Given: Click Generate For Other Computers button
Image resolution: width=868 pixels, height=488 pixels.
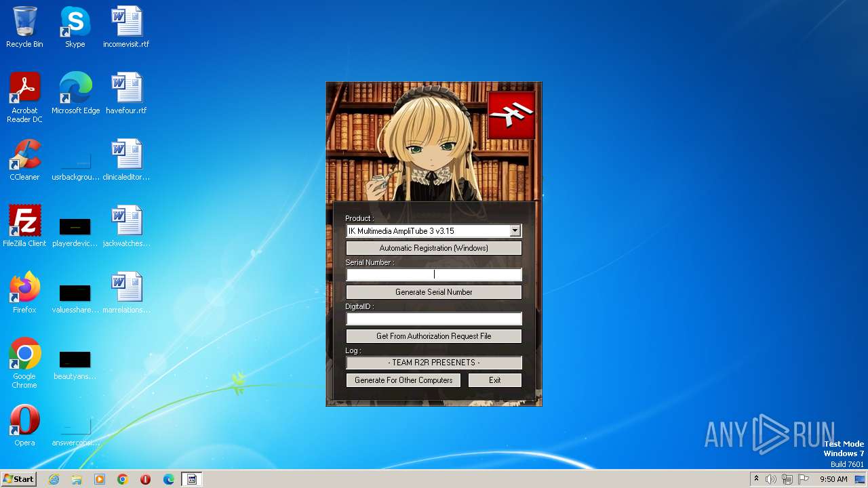Looking at the screenshot, I should click(403, 380).
